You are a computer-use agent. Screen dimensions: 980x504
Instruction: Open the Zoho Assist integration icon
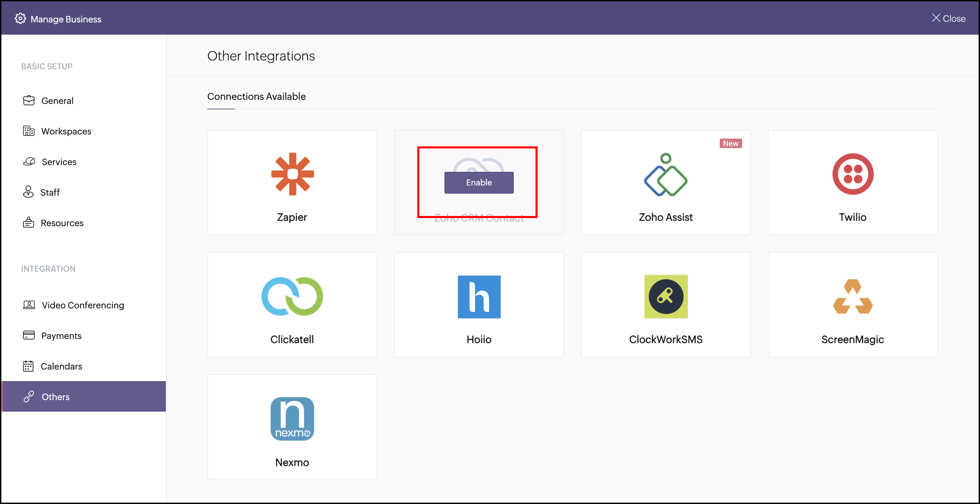(665, 175)
